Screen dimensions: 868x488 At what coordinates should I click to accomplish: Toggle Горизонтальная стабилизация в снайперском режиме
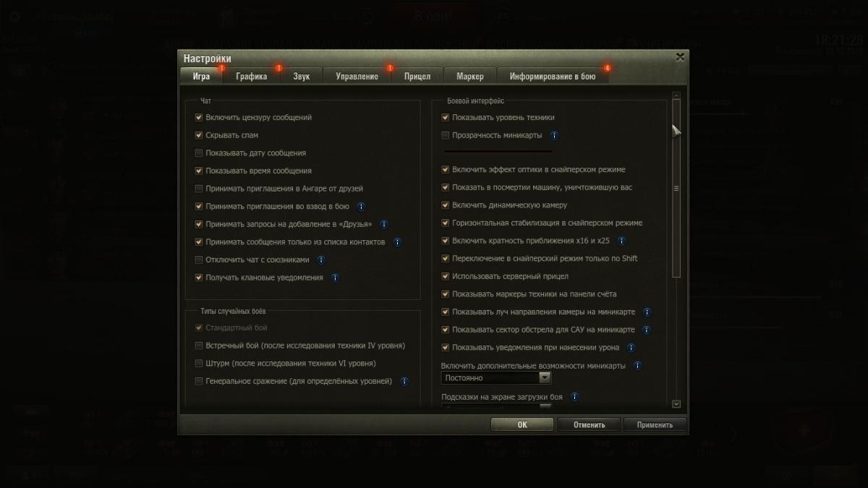click(446, 223)
